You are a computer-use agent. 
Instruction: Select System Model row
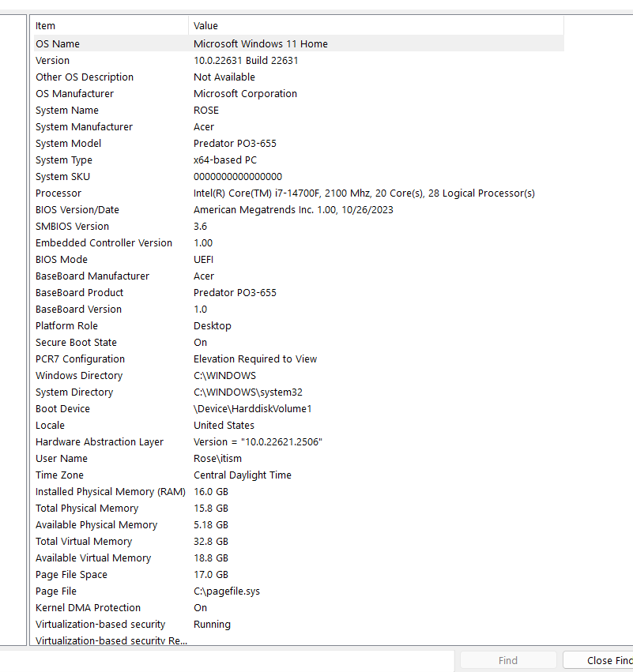click(299, 143)
